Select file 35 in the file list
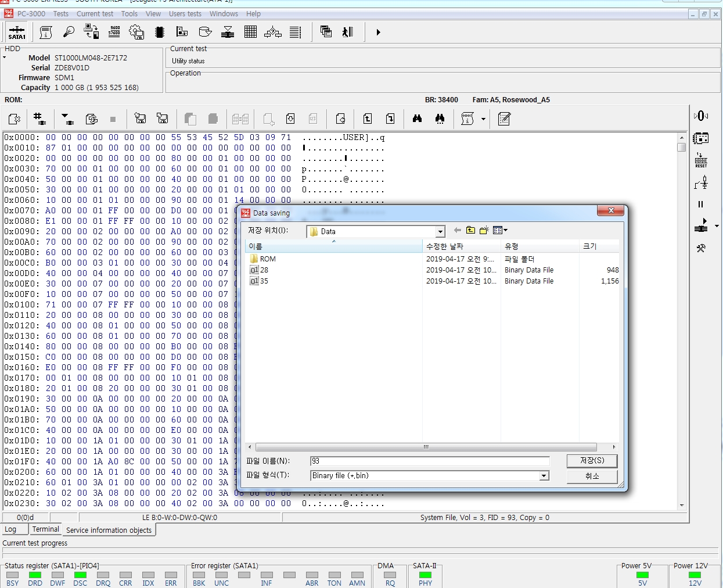The image size is (723, 588). tap(259, 281)
